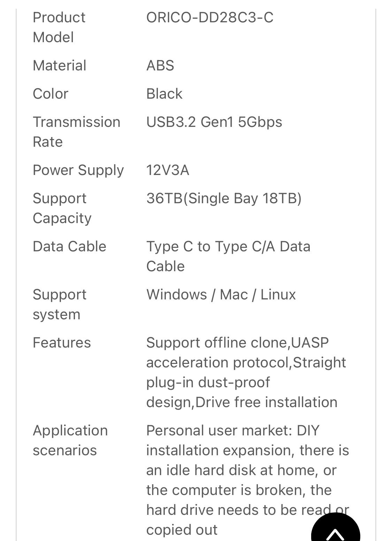Select the Features row label
The image size is (392, 541).
(x=62, y=343)
